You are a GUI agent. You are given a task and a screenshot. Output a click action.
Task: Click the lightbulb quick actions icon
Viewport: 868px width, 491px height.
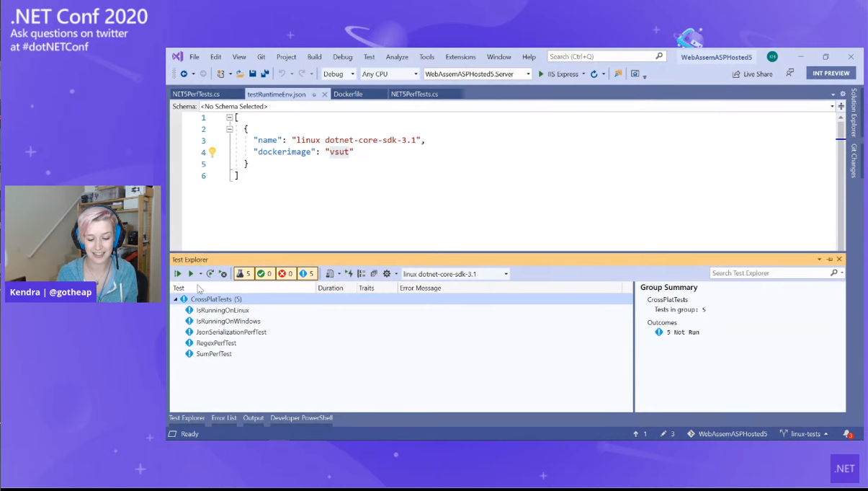coord(212,152)
